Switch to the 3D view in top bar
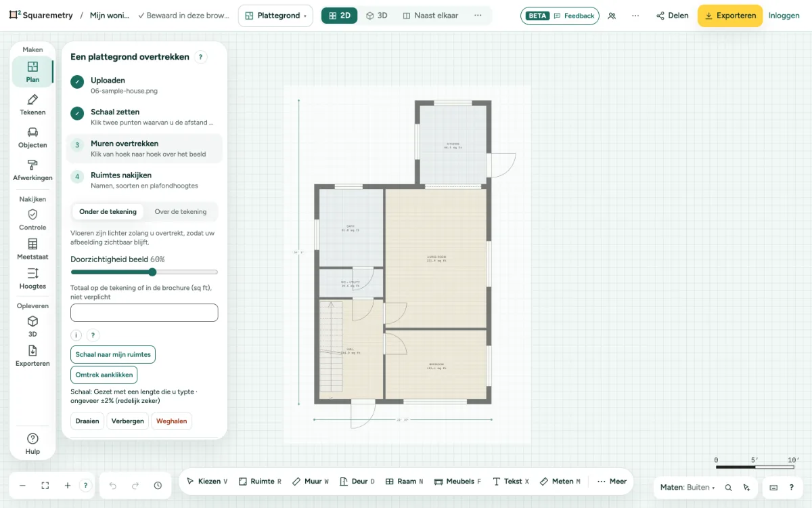Viewport: 812px width, 508px height. (377, 16)
